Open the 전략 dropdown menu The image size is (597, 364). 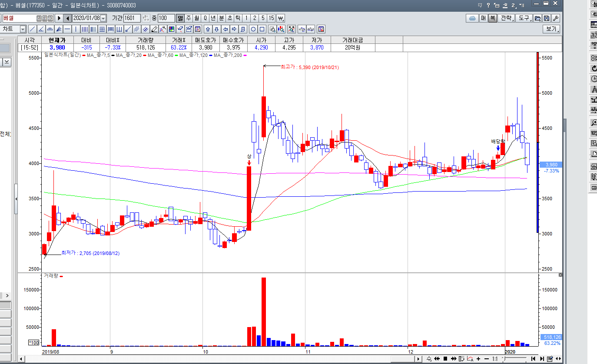click(506, 18)
